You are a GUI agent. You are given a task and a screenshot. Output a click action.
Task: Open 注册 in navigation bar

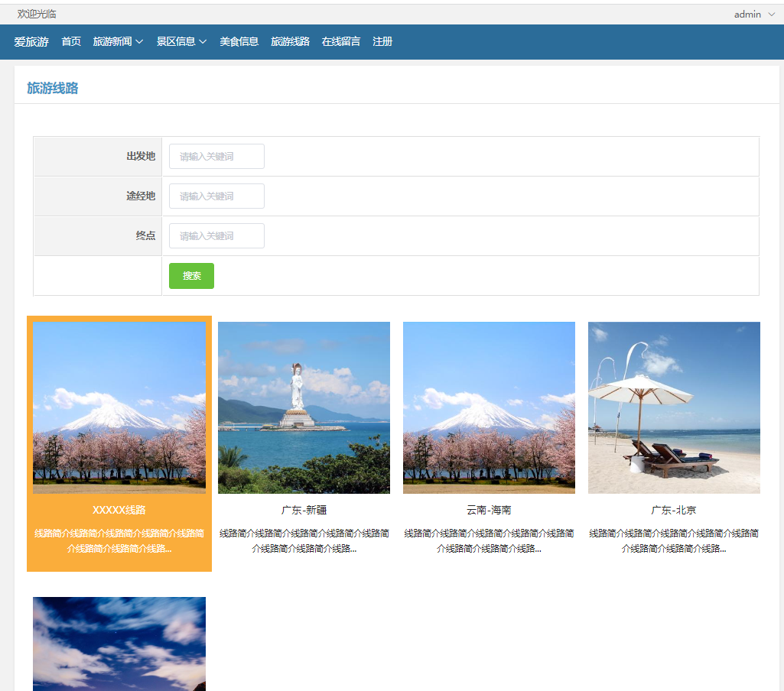click(x=382, y=41)
